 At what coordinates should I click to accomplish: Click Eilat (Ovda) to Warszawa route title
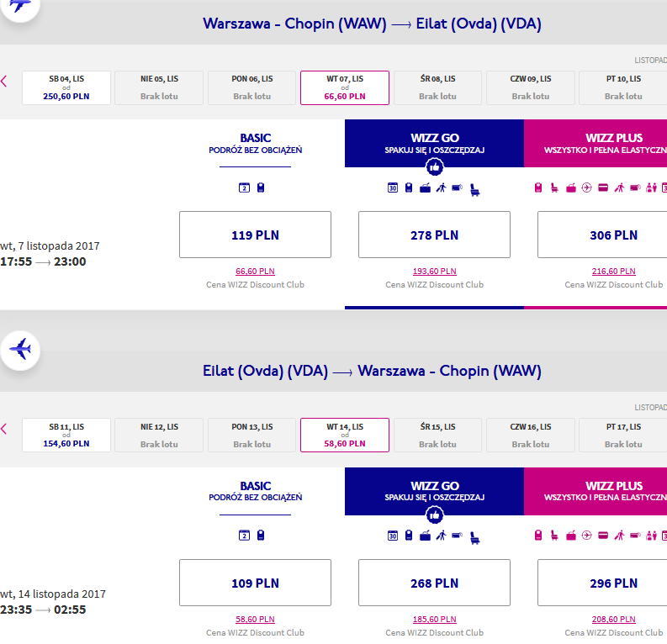point(372,371)
